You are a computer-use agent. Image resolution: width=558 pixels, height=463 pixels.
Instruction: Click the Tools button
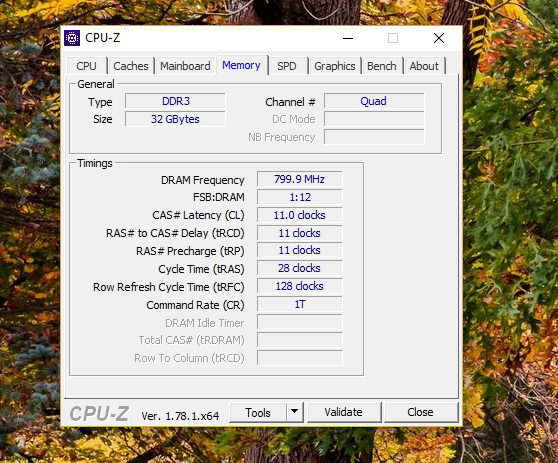click(x=258, y=412)
